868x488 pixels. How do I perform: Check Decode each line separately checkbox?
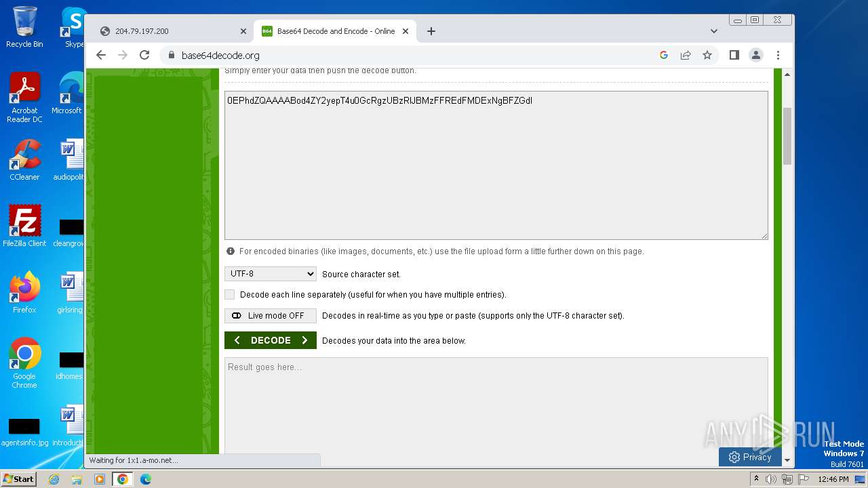point(230,294)
